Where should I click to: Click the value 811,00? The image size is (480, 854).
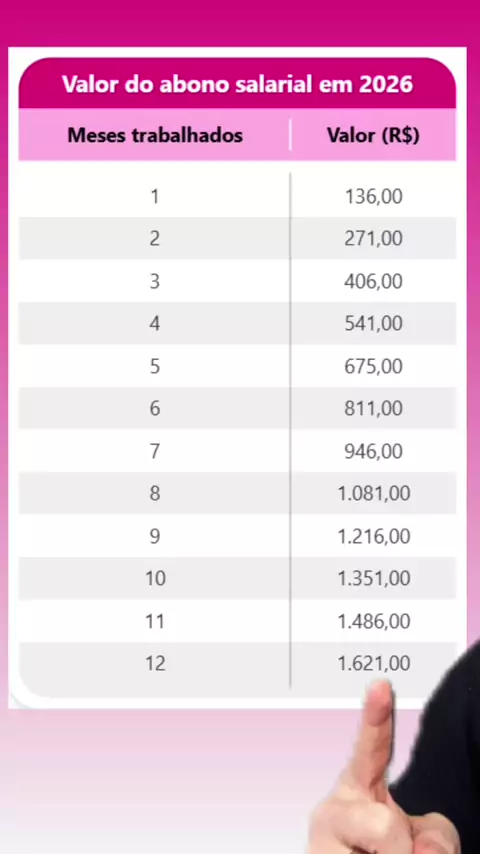click(x=373, y=408)
